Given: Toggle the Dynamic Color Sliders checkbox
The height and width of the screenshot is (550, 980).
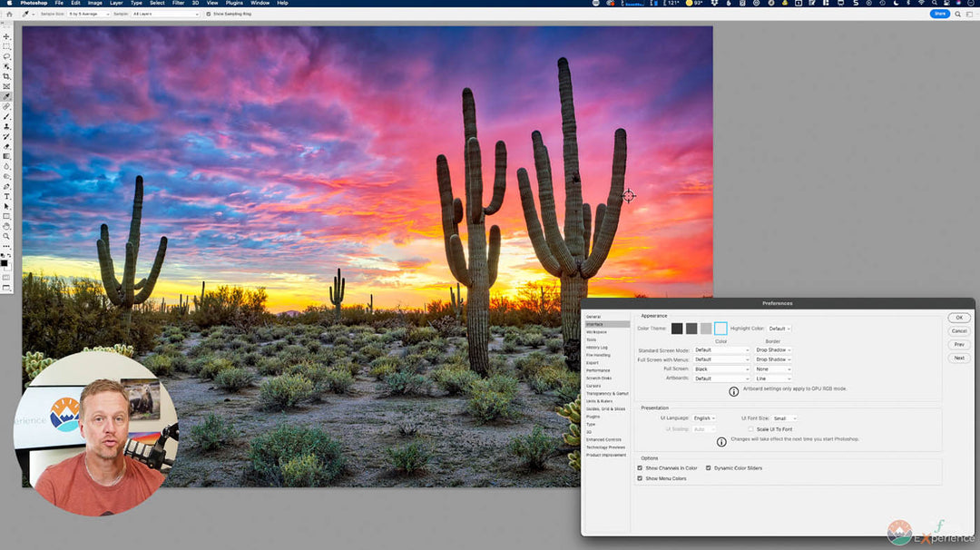Looking at the screenshot, I should point(709,468).
